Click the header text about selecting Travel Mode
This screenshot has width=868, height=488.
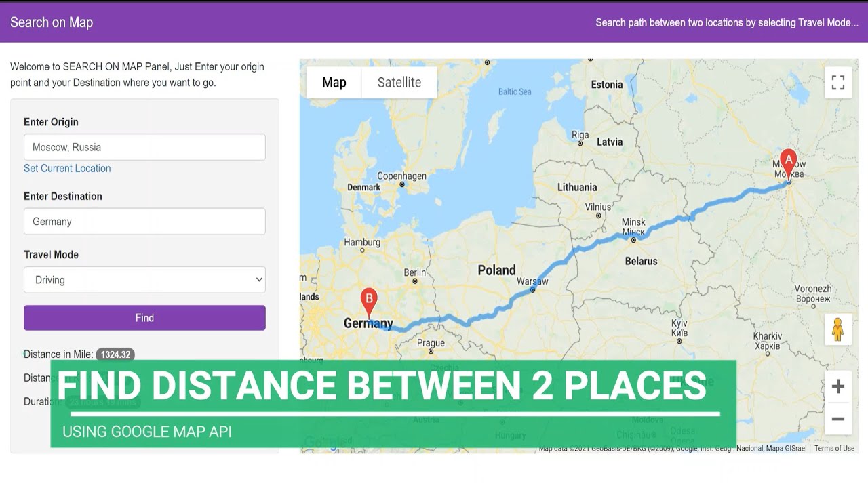coord(727,22)
